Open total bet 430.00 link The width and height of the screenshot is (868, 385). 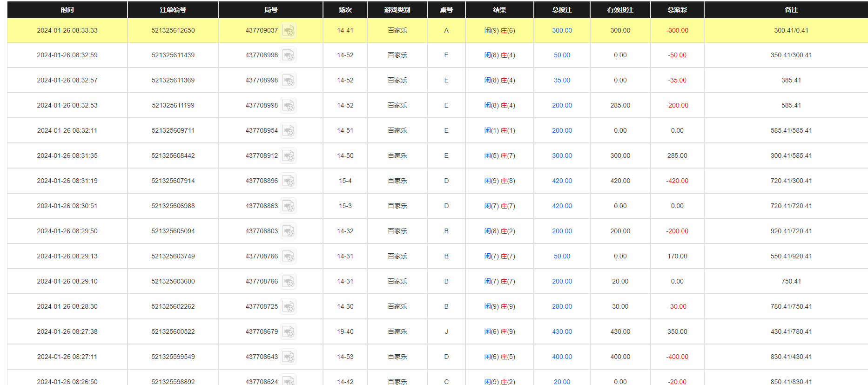coord(562,331)
